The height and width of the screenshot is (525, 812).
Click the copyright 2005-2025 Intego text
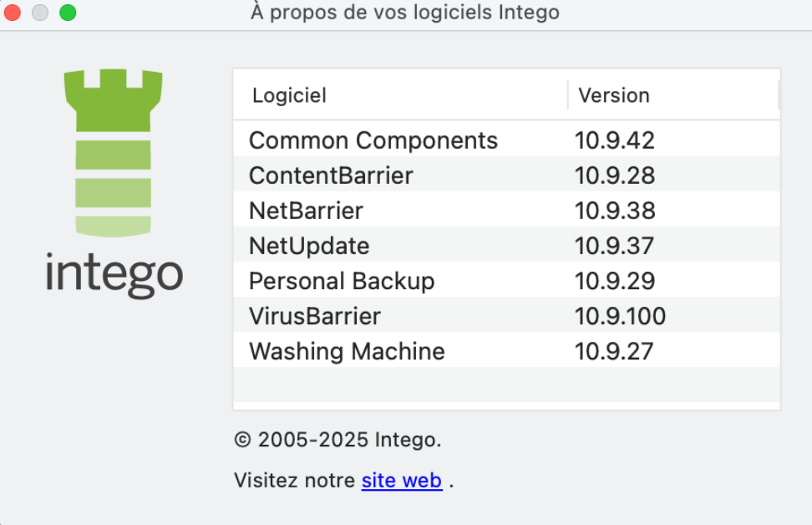point(337,439)
